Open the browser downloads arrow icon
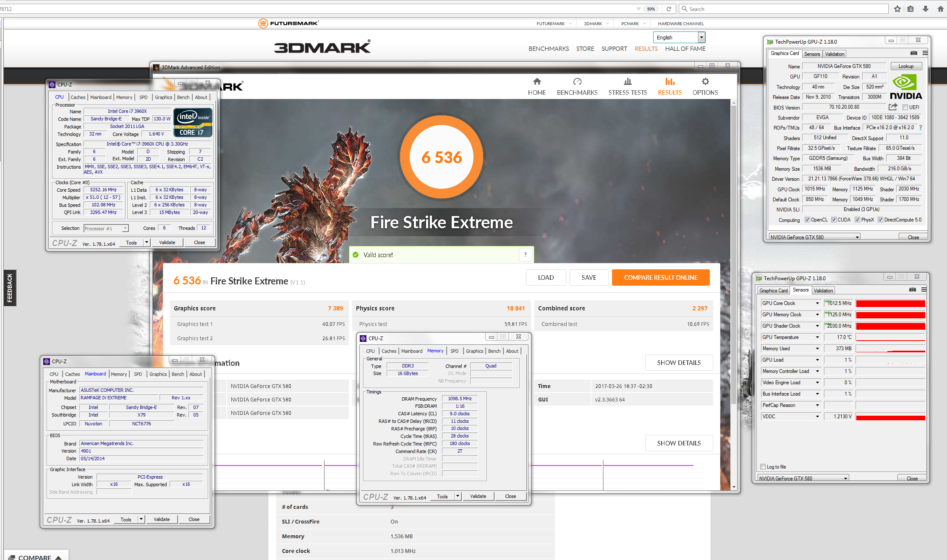The image size is (947, 560). click(x=925, y=9)
